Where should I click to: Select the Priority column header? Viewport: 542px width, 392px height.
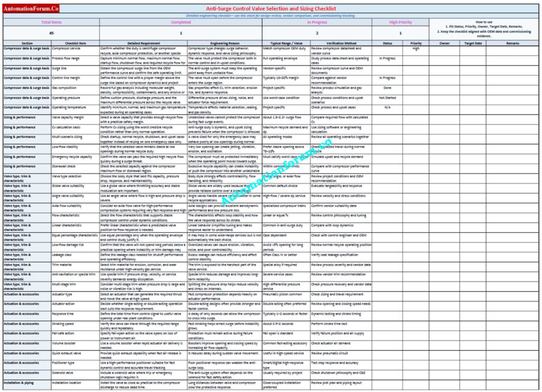tap(416, 43)
